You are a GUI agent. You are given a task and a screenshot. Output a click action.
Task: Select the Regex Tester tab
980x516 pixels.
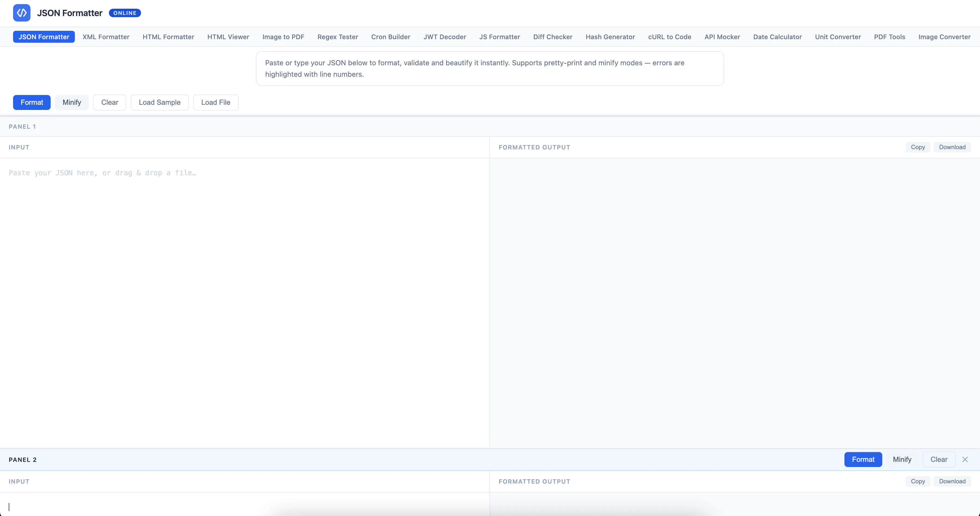point(338,37)
